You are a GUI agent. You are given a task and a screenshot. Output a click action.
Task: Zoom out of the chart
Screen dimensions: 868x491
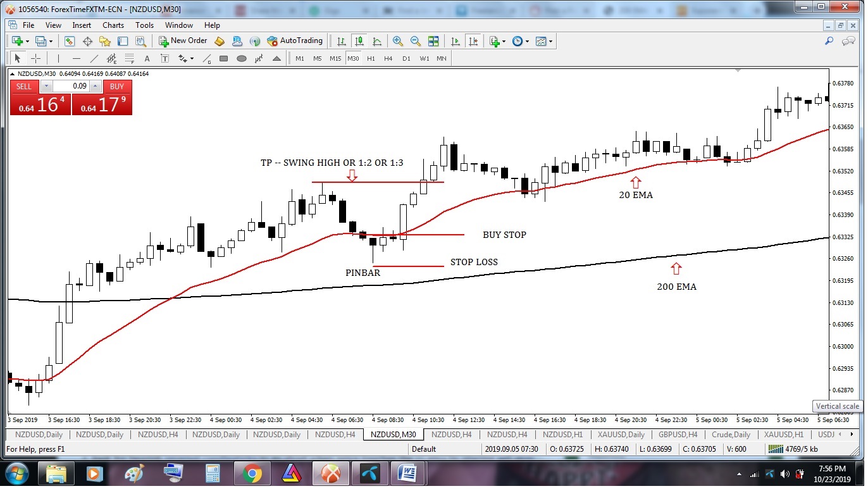click(x=416, y=41)
